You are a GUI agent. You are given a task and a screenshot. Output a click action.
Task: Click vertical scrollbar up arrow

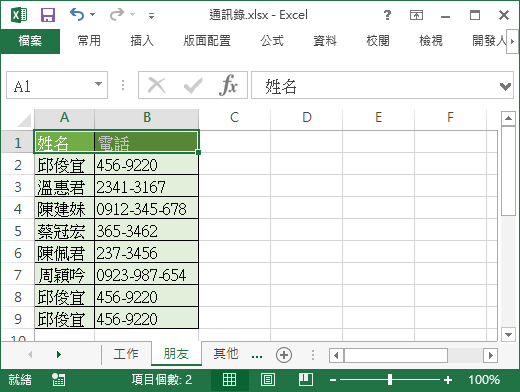[x=508, y=118]
